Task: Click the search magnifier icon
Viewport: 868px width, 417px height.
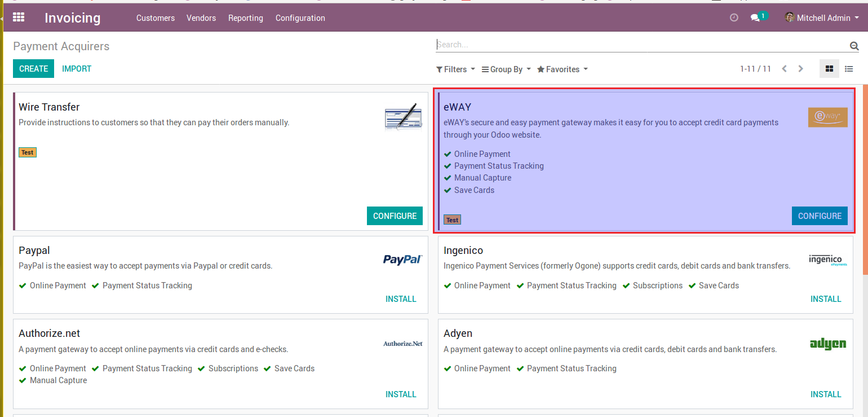Action: pos(854,46)
